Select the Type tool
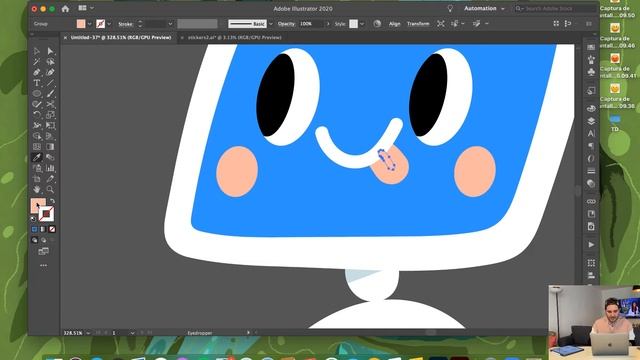 [x=37, y=83]
